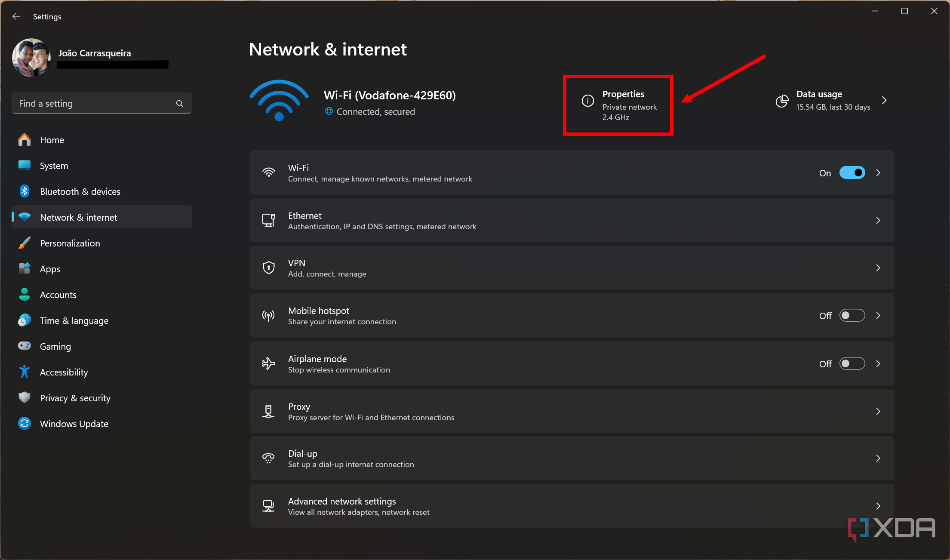Screen dimensions: 950x560
Task: Click the Find a setting search box
Action: (x=95, y=104)
